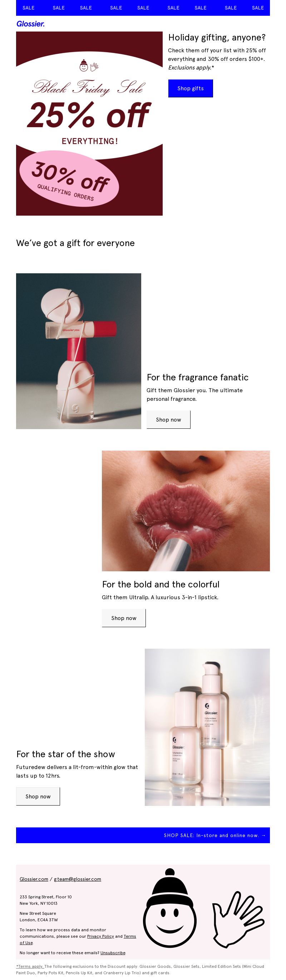The width and height of the screenshot is (286, 980).
Task: Open the Privacy Policy link
Action: pyautogui.click(x=101, y=936)
